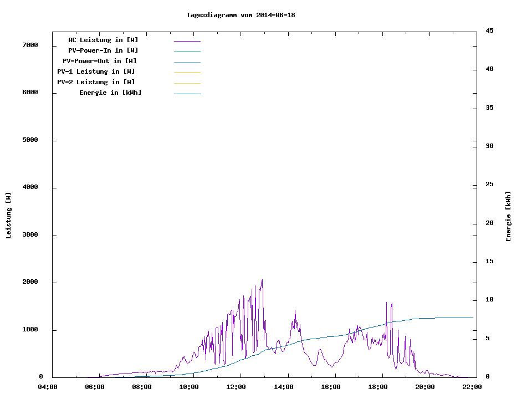Viewport: 532px width, 399px height.
Task: Click the Energie [kWh] right axis title
Action: (x=508, y=216)
